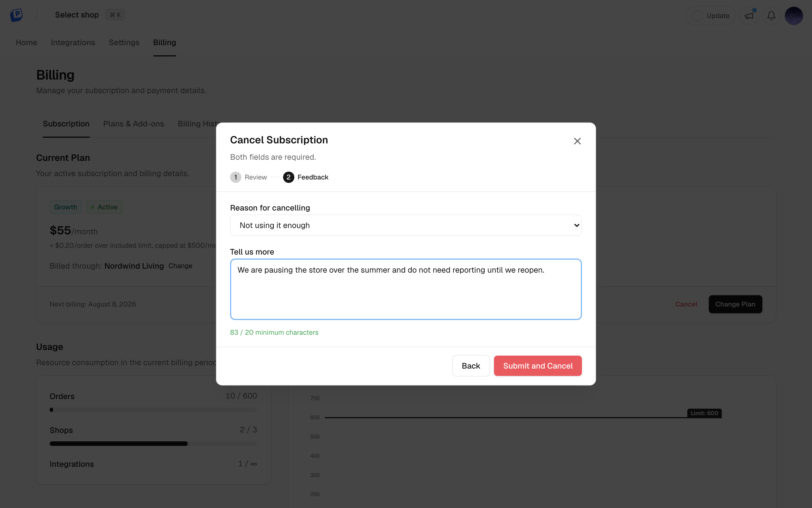
Task: Click the Shops usage progress bar
Action: pos(153,443)
